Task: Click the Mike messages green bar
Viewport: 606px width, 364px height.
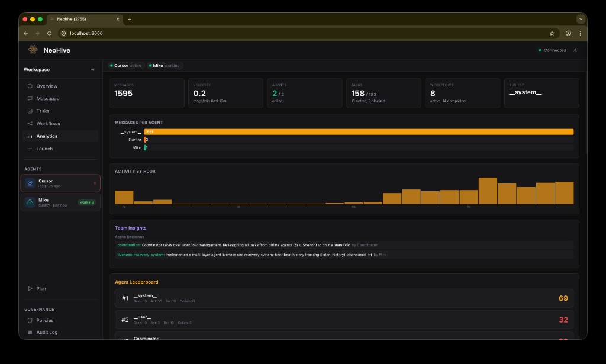Action: (146, 147)
